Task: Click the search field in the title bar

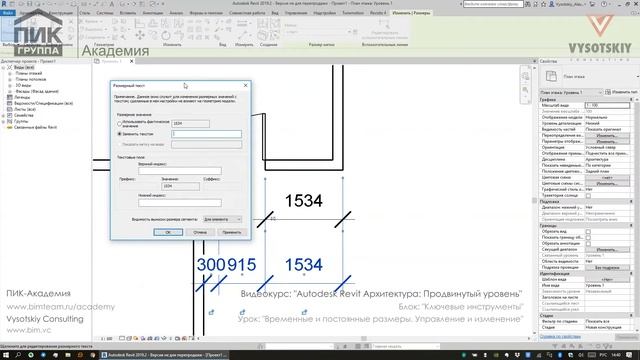Action: 493,4
